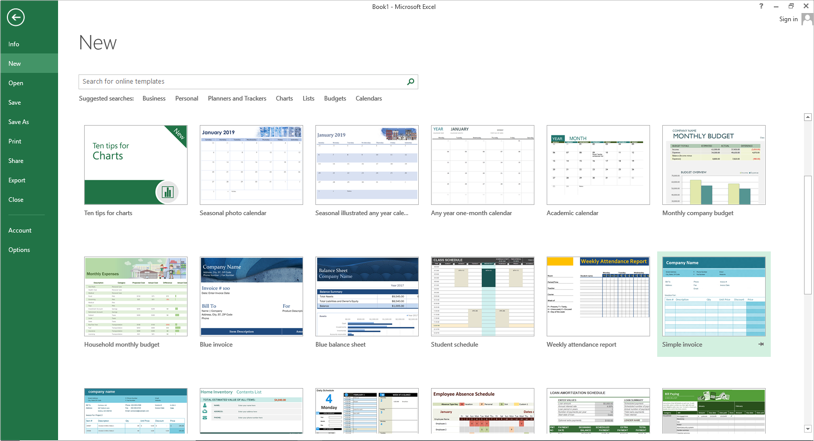Open the Info tab in sidebar
The image size is (814, 441).
pyautogui.click(x=14, y=44)
